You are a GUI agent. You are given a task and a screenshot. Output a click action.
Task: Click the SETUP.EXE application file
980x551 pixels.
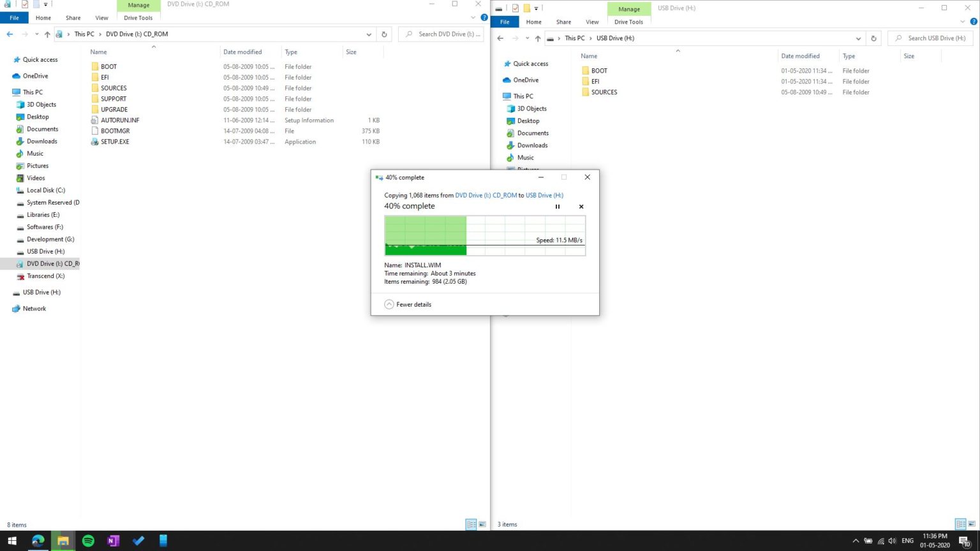(x=115, y=142)
